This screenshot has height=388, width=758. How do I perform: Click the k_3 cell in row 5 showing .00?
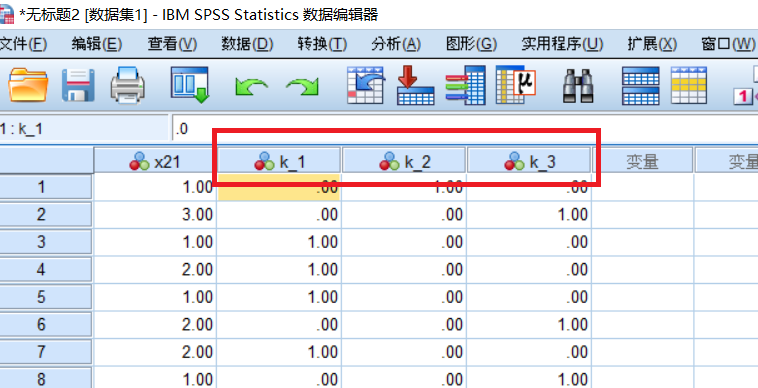(529, 297)
